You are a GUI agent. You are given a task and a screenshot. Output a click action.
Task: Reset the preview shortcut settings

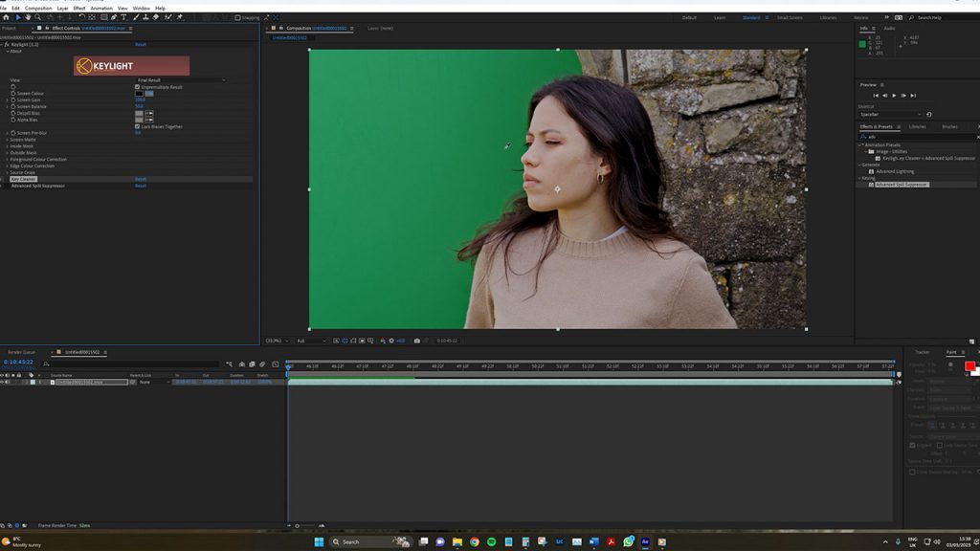click(928, 115)
